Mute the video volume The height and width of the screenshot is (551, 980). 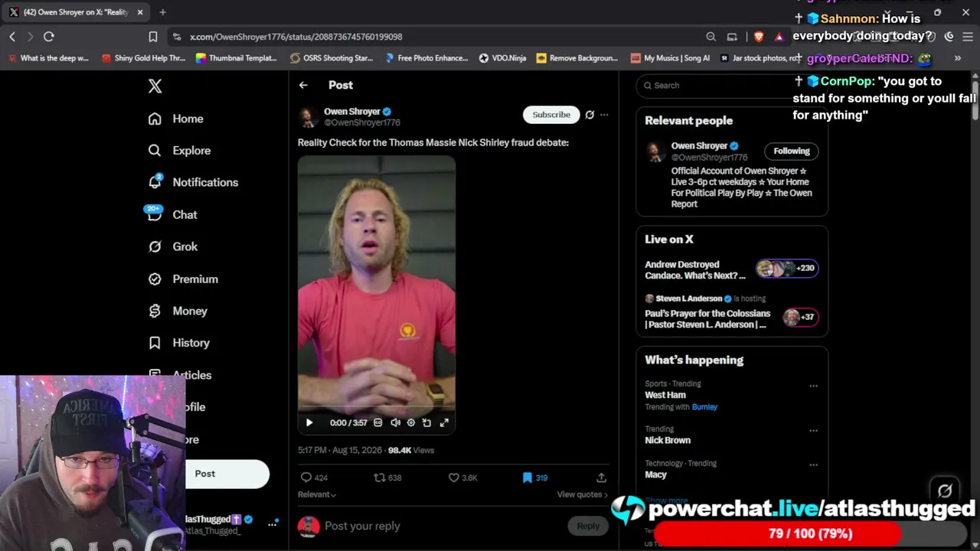pos(395,422)
